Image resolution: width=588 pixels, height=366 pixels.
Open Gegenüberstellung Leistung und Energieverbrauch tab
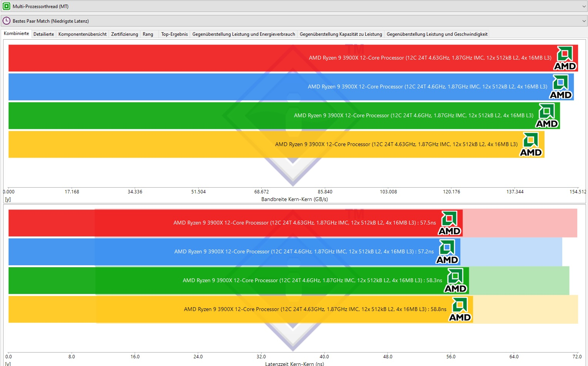click(x=244, y=34)
